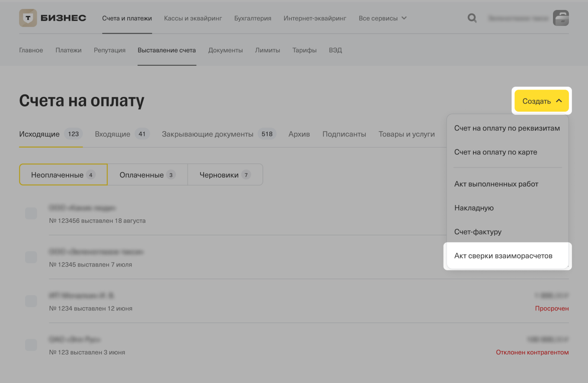Screen dimensions: 588x383
Task: Open invoice '№ 123456 выставлен 18 августа'
Action: pyautogui.click(x=97, y=221)
